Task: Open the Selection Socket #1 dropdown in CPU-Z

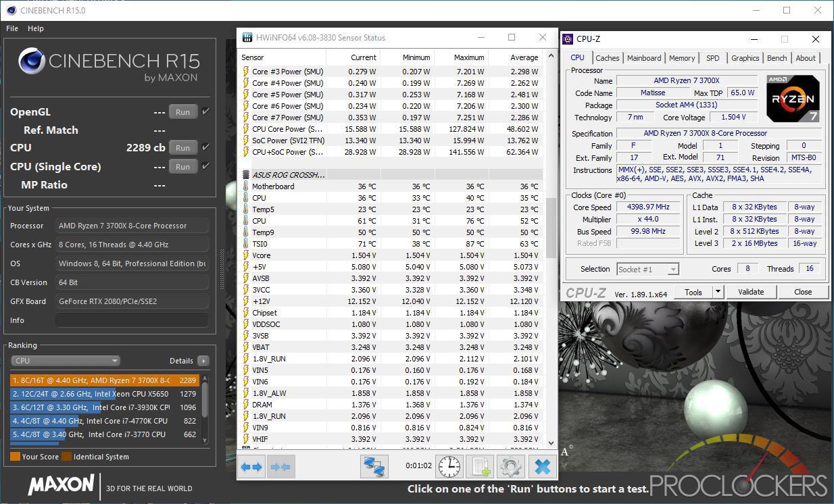Action: pyautogui.click(x=647, y=269)
